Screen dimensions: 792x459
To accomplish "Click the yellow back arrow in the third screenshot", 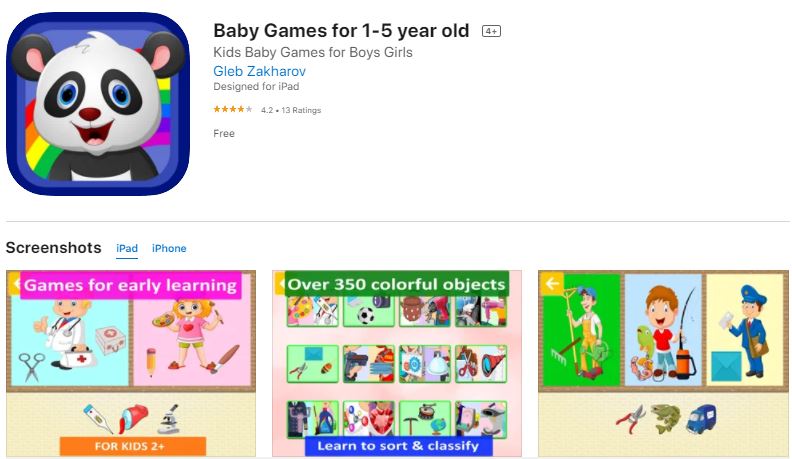I will (552, 284).
